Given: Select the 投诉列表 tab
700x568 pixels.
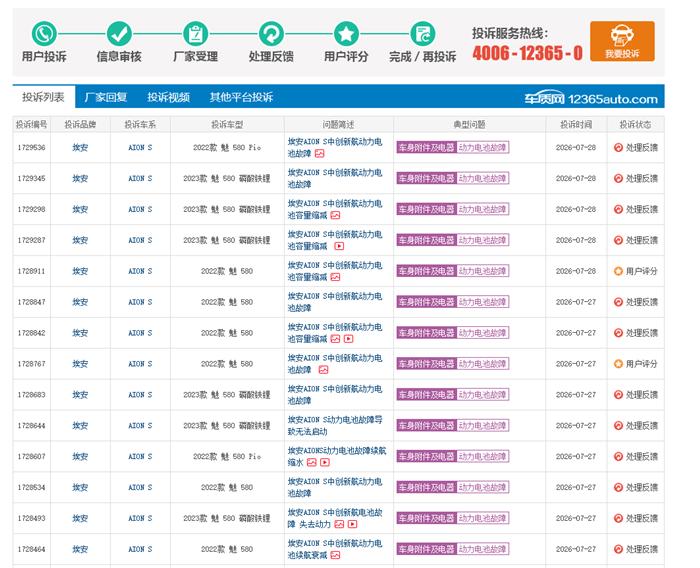Looking at the screenshot, I should pyautogui.click(x=43, y=97).
